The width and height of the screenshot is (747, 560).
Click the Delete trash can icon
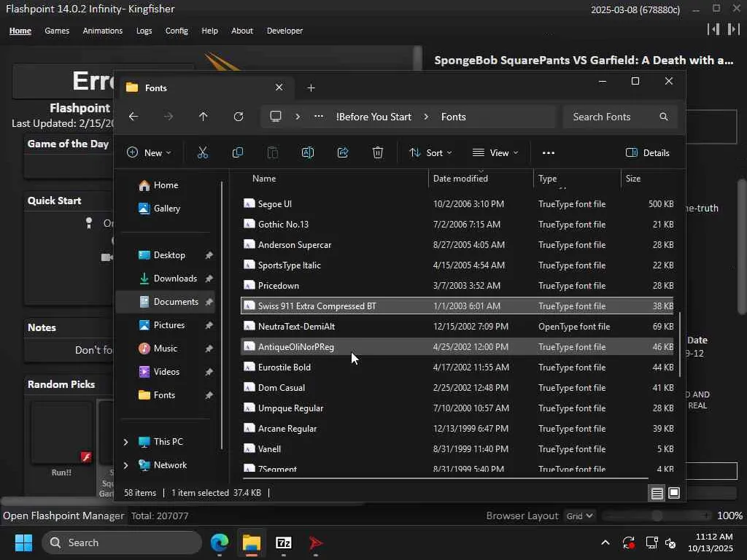[x=378, y=153]
